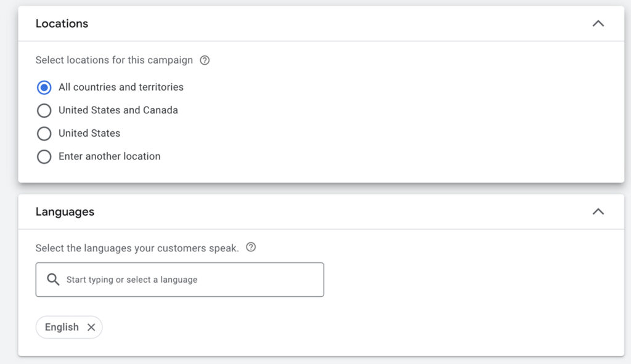Viewport: 631px width, 364px height.
Task: Collapse the Locations section chevron
Action: click(x=598, y=23)
